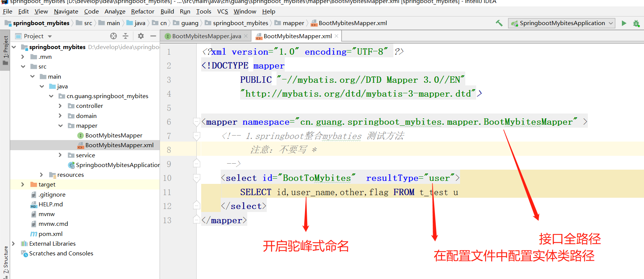Click the mybatis DTD URL on line 4
The height and width of the screenshot is (279, 644).
(358, 94)
